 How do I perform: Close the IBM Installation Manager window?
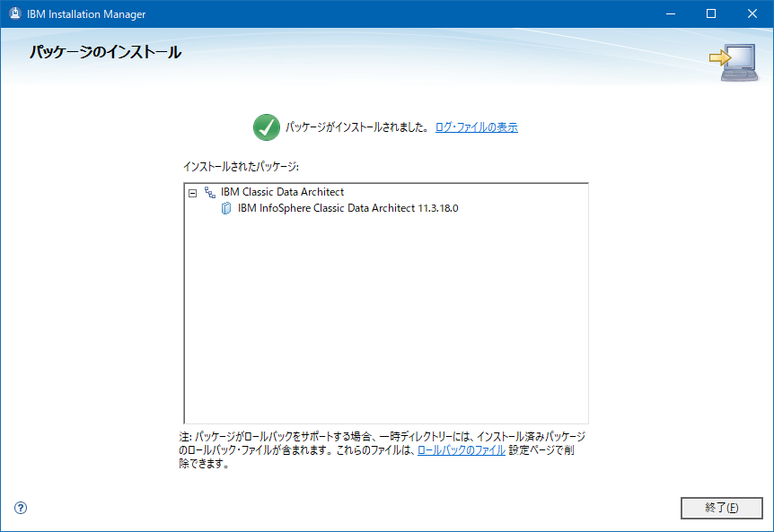click(752, 13)
